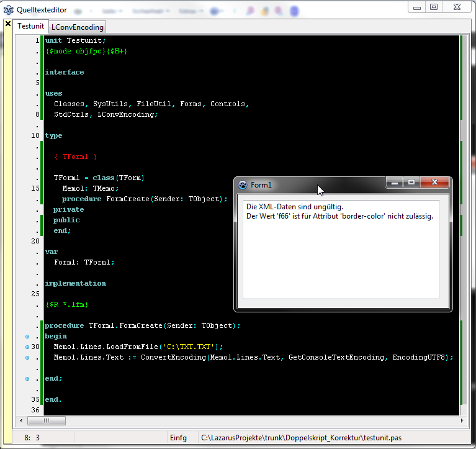Image resolution: width=476 pixels, height=449 pixels.
Task: Click the horizontal scrollbar's left arrow
Action: [x=22, y=420]
